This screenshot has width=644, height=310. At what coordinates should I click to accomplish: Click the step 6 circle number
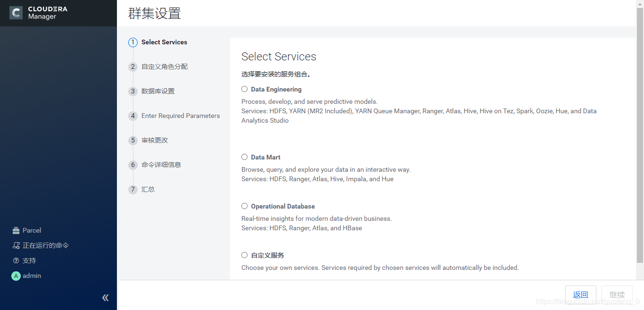(133, 165)
